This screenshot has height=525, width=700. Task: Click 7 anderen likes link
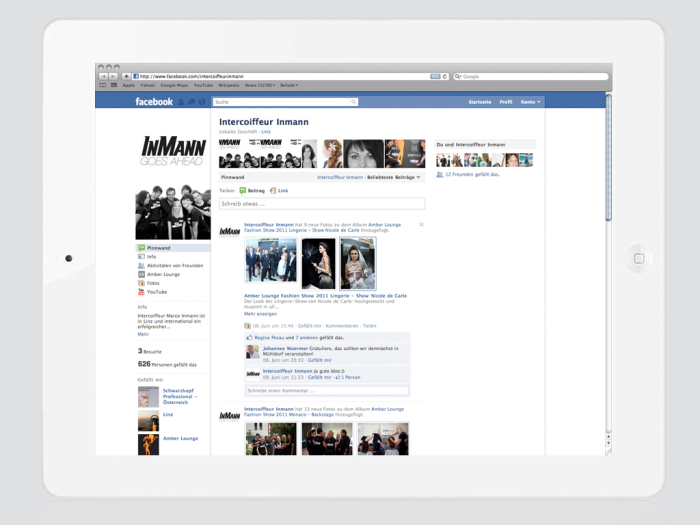[307, 338]
